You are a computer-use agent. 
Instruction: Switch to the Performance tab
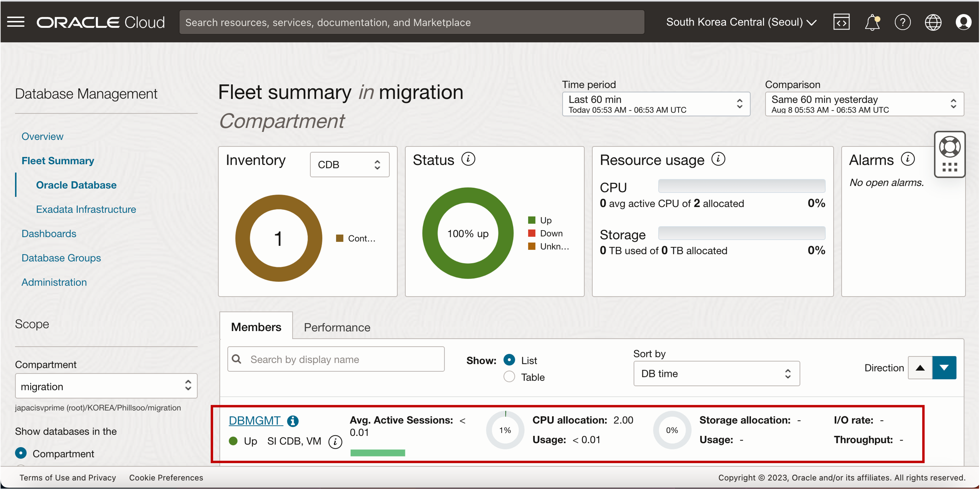pyautogui.click(x=337, y=327)
